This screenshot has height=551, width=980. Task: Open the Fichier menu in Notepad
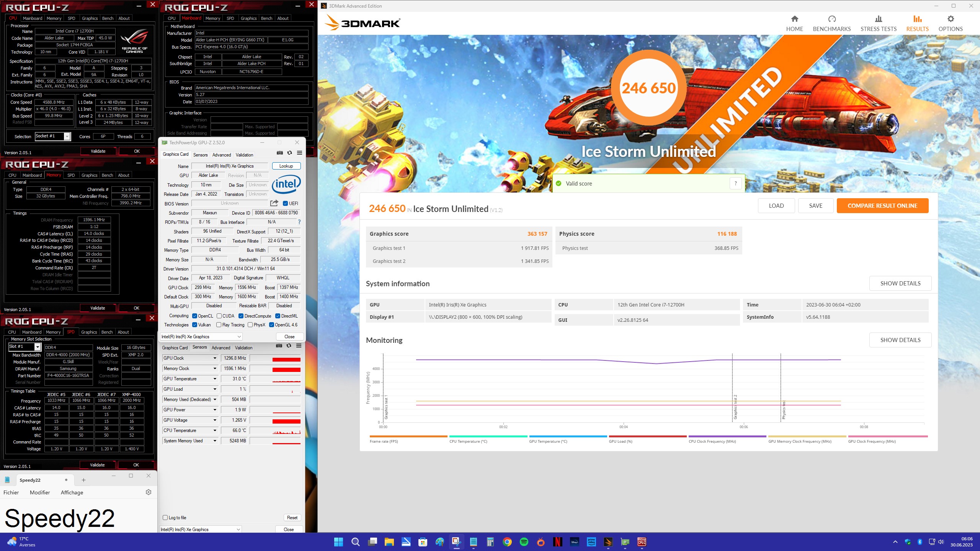point(11,492)
